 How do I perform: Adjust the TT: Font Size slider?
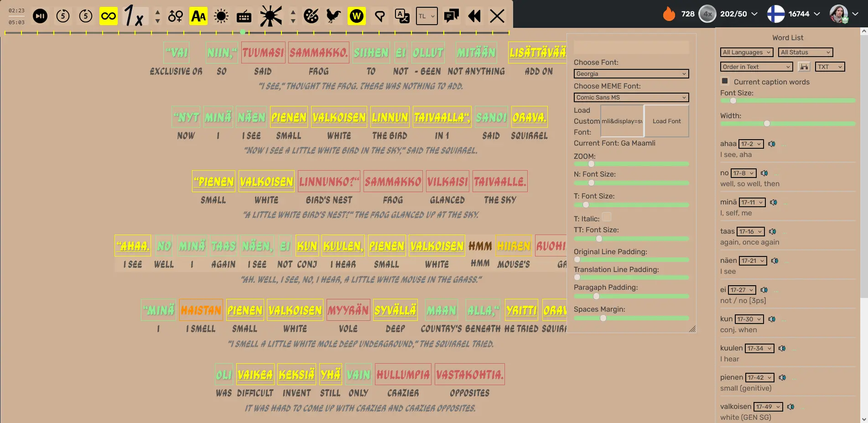pos(631,239)
